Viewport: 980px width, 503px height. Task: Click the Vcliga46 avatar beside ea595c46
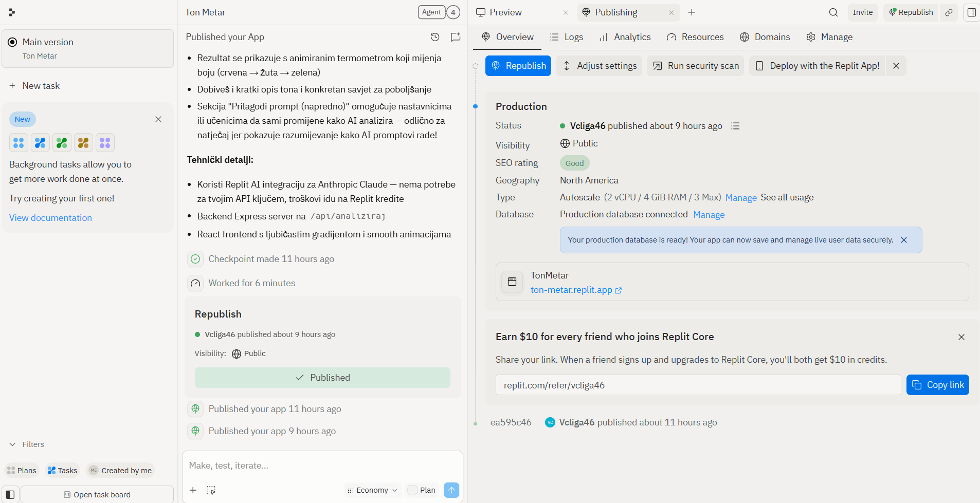pos(550,422)
